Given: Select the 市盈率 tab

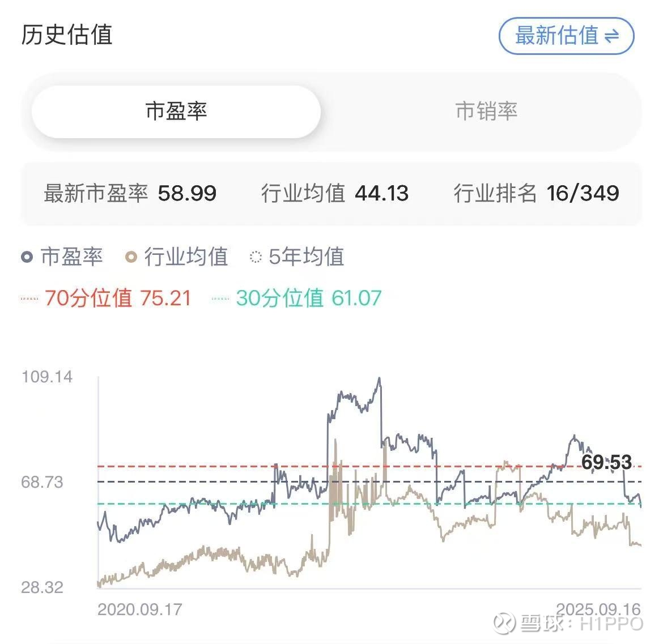Looking at the screenshot, I should [x=176, y=112].
